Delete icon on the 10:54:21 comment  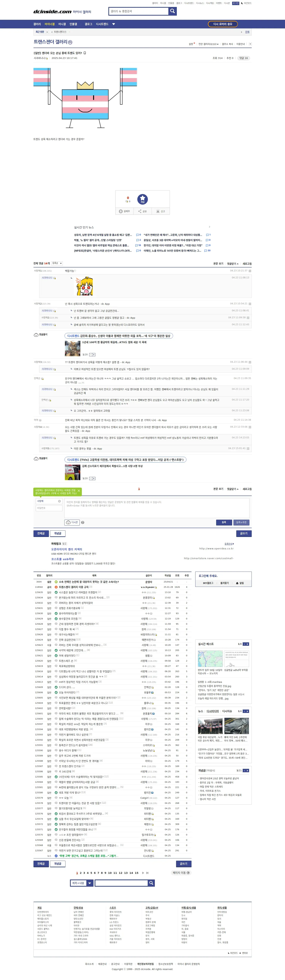pyautogui.click(x=250, y=304)
